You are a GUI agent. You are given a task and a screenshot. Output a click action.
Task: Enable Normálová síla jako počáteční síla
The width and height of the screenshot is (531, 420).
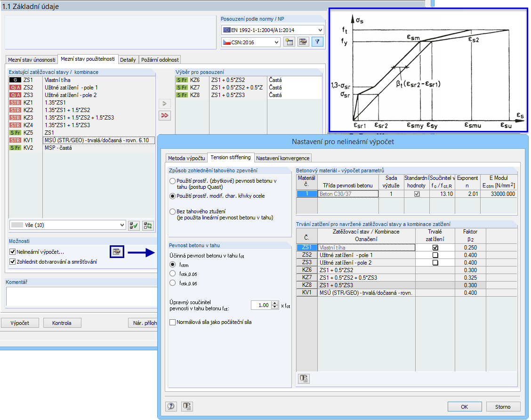(173, 323)
